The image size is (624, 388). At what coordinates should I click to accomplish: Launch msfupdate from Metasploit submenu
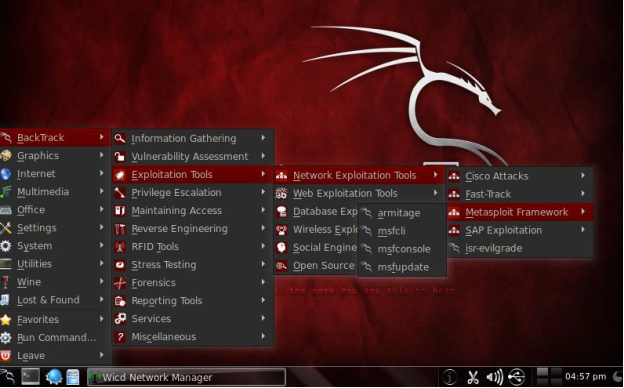tap(402, 267)
